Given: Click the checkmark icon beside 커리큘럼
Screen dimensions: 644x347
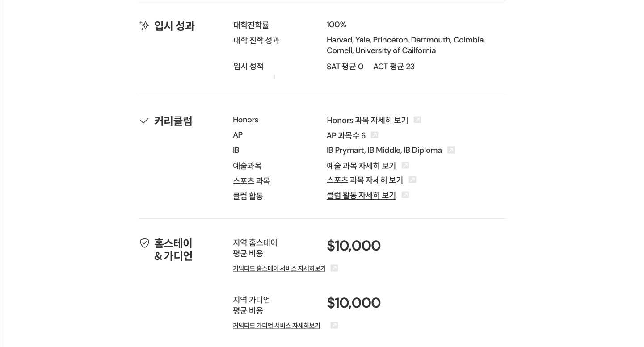Looking at the screenshot, I should click(x=144, y=121).
